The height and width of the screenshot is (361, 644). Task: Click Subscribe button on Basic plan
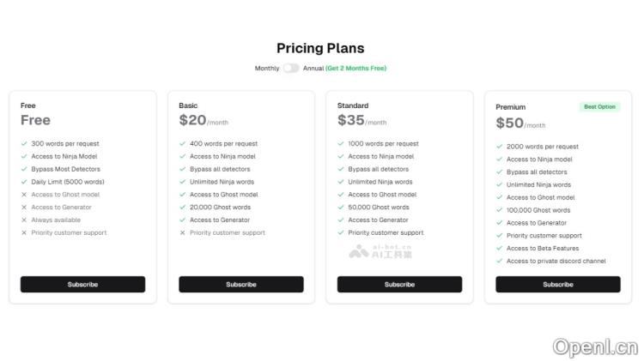(x=241, y=284)
